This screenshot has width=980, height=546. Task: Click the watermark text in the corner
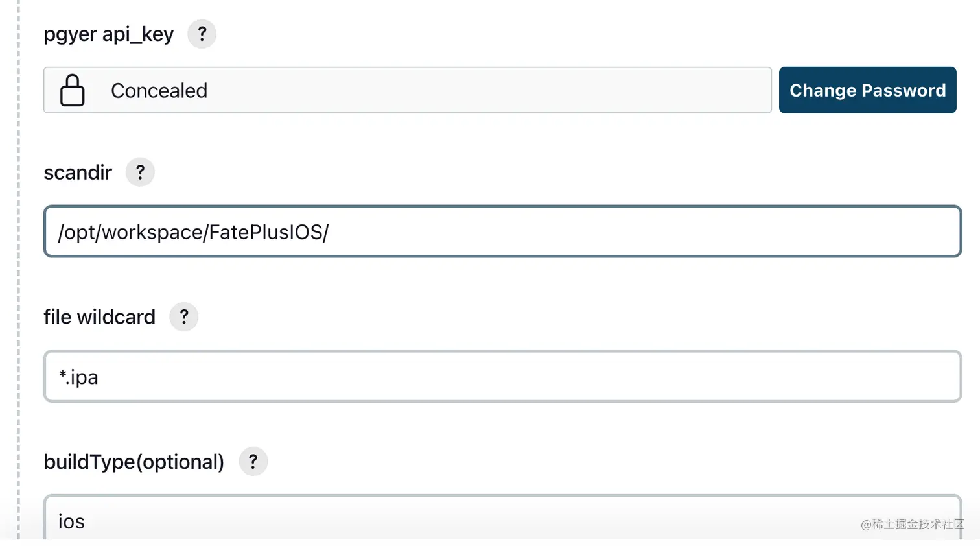click(912, 524)
